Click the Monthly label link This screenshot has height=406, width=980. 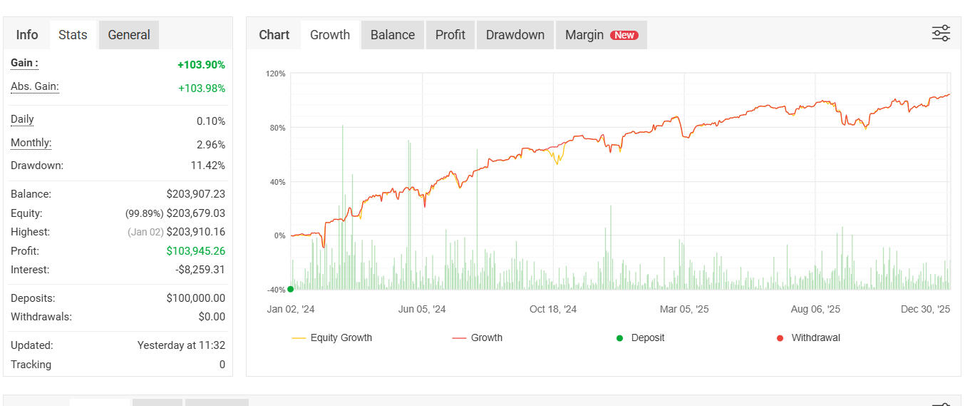31,143
